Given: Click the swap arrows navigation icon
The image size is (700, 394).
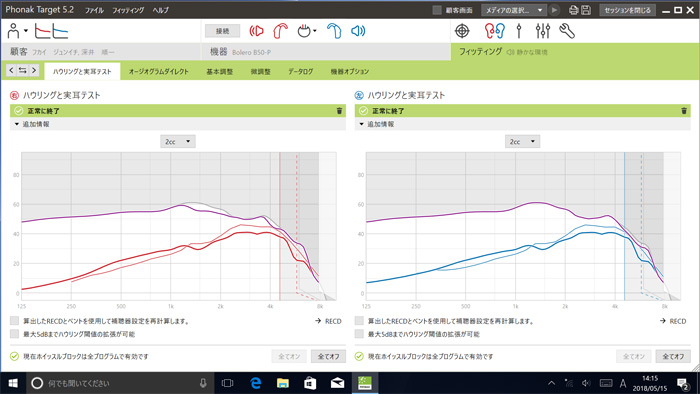Looking at the screenshot, I should [22, 70].
